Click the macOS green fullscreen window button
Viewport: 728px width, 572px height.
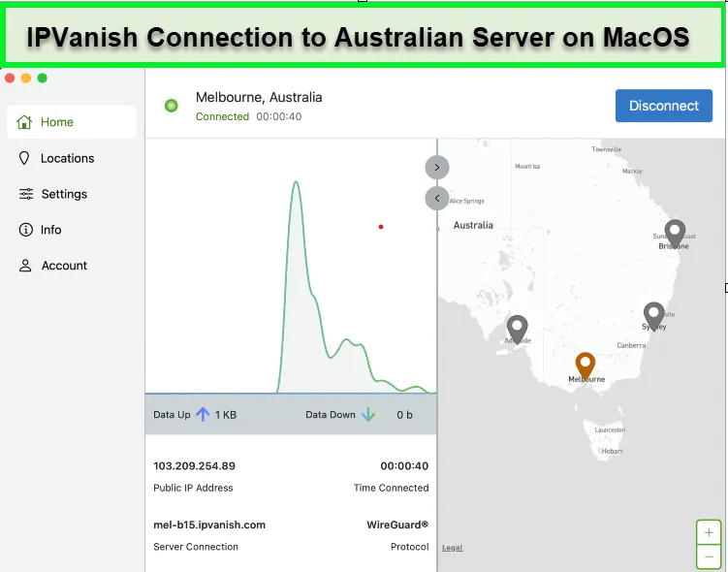point(43,78)
